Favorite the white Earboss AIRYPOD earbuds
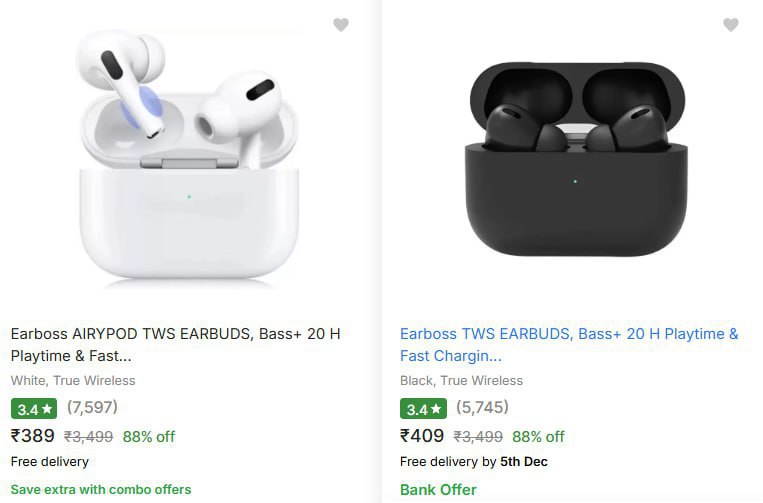Viewport: 763px width, 503px height. 341,25
